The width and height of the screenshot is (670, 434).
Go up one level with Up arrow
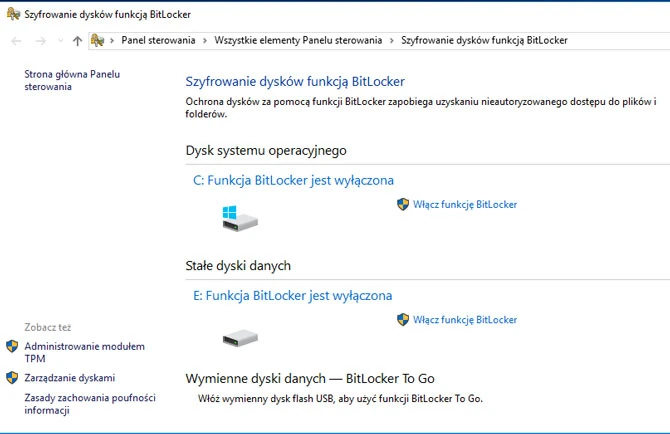pyautogui.click(x=77, y=41)
